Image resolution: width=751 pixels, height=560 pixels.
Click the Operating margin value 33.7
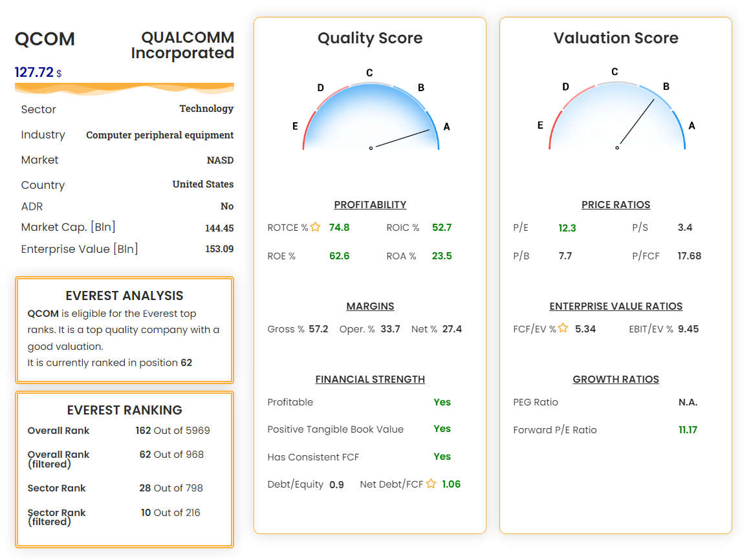(390, 328)
